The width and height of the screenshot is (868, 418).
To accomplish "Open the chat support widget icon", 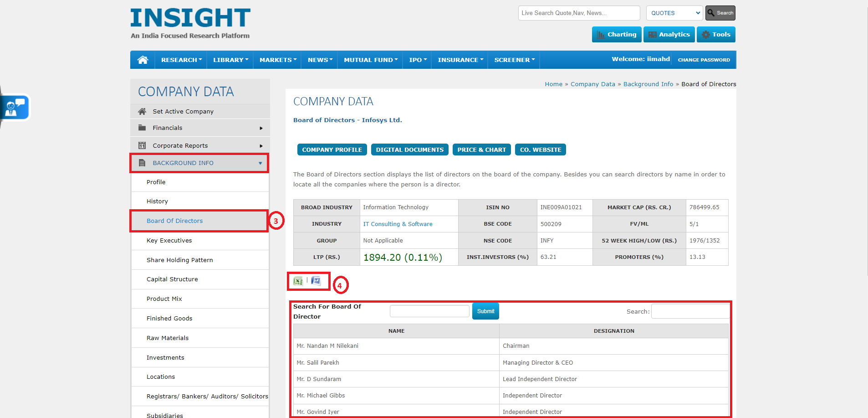I will pyautogui.click(x=15, y=108).
